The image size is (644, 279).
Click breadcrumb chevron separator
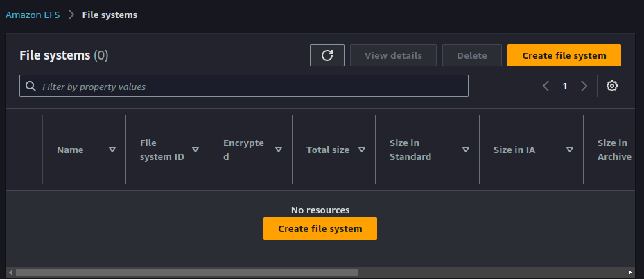pos(71,15)
